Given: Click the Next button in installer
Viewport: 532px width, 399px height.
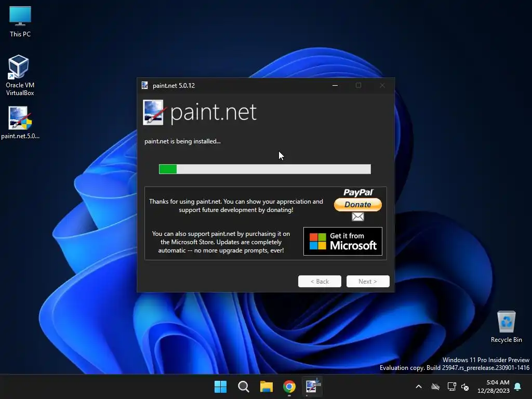Looking at the screenshot, I should [x=368, y=281].
